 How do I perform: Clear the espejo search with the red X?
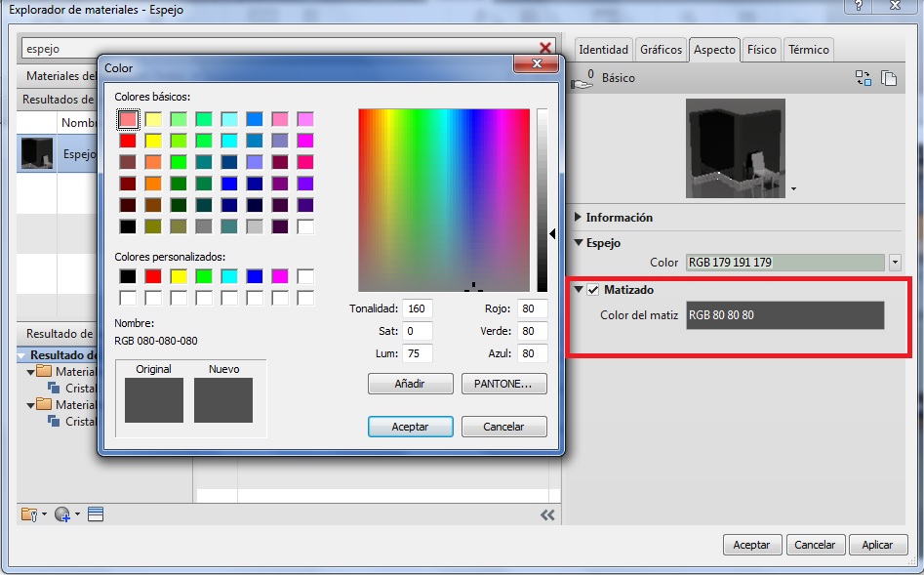(545, 48)
